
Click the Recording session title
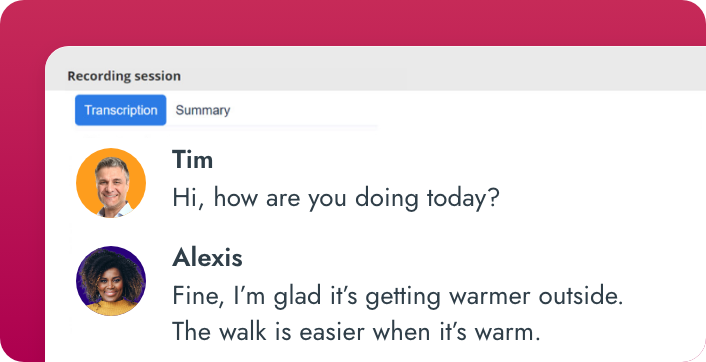(124, 76)
